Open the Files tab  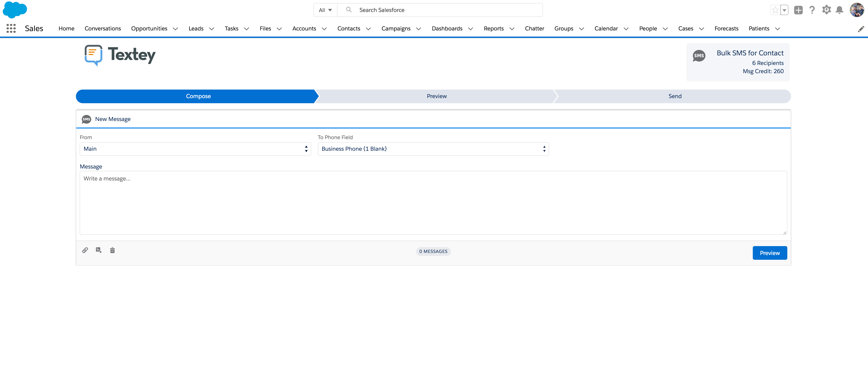[265, 29]
